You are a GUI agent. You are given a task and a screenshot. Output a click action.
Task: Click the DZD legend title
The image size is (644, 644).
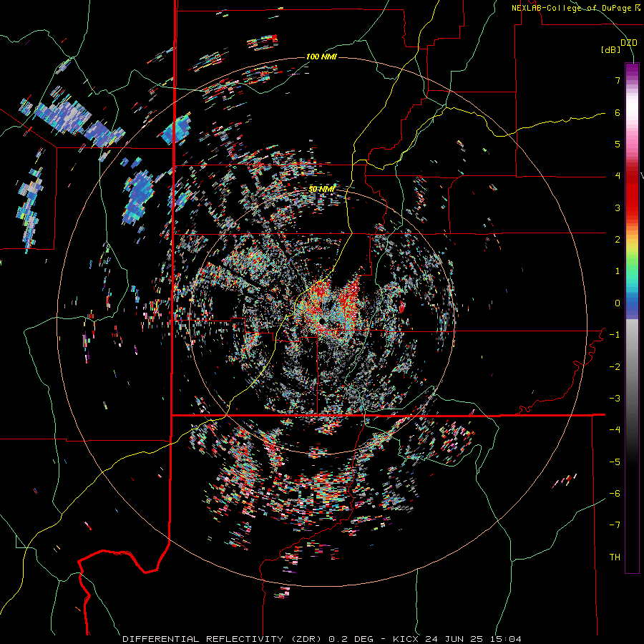point(628,42)
